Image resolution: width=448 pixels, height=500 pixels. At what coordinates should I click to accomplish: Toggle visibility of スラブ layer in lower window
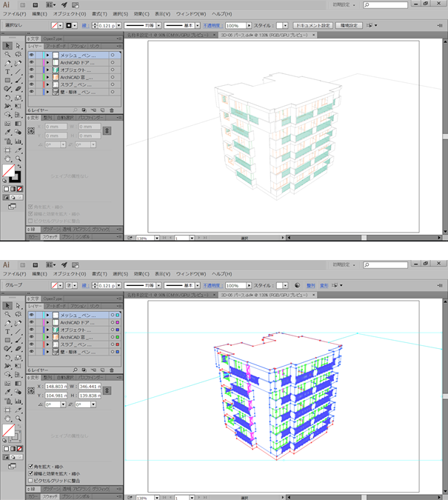[x=32, y=344]
